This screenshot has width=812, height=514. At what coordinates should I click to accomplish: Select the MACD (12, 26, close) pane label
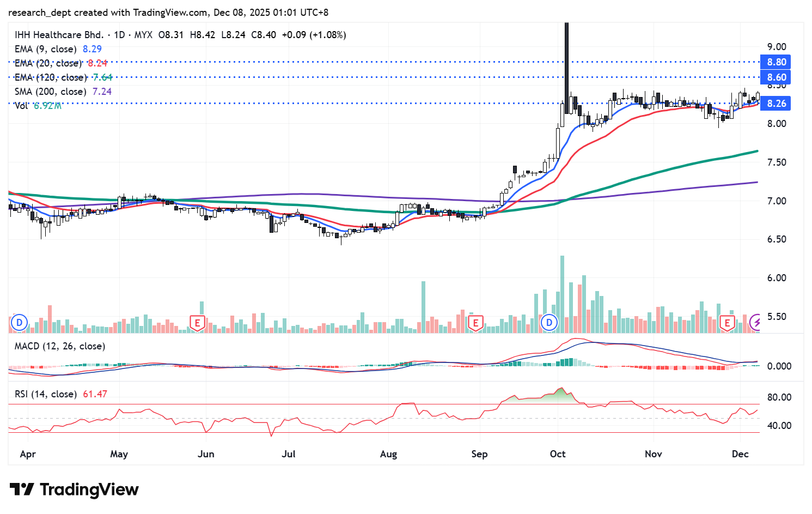pyautogui.click(x=60, y=346)
